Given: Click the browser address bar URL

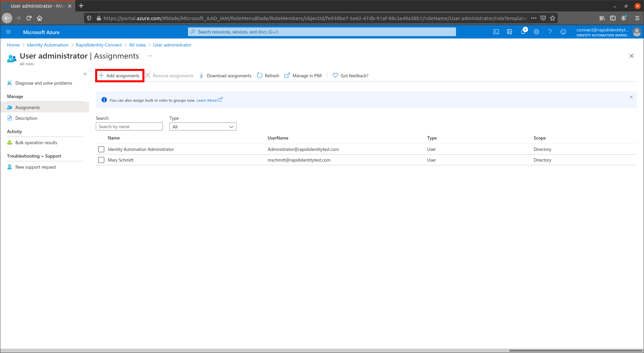Looking at the screenshot, I should [x=315, y=18].
